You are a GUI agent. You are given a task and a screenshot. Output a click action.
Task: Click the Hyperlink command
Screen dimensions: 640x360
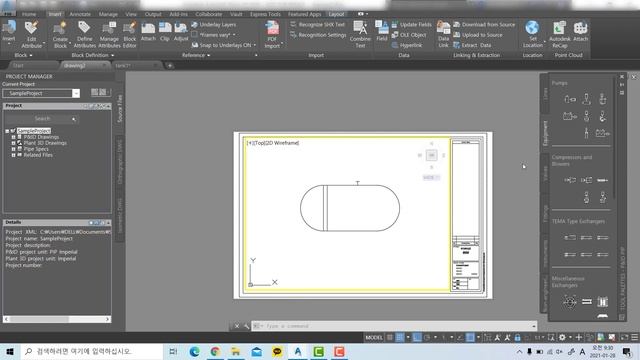[x=407, y=45]
